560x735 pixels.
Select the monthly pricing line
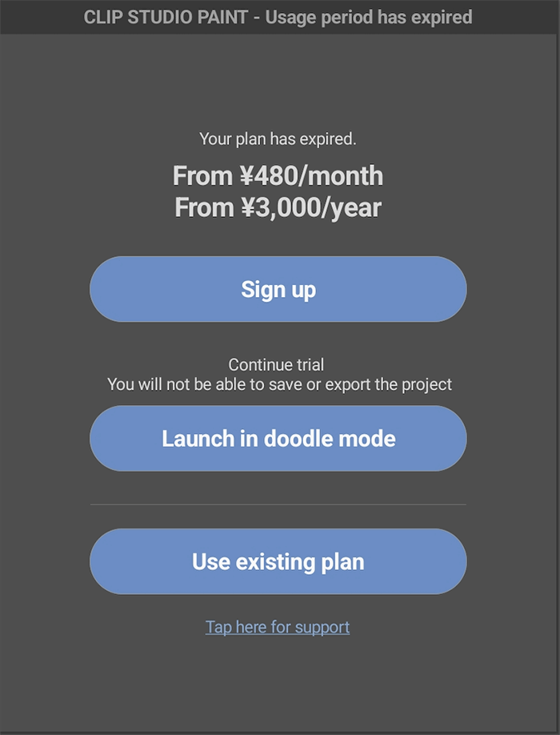[278, 175]
